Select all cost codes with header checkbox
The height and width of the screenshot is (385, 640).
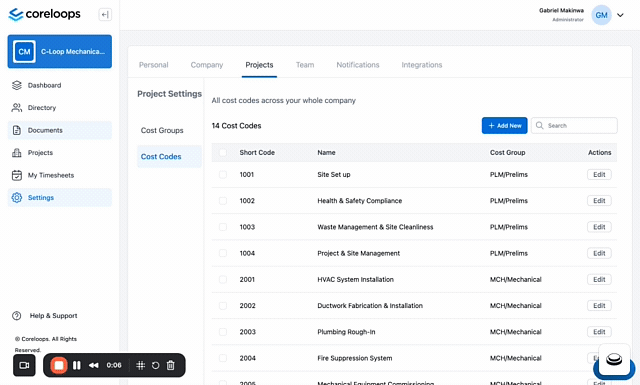click(x=223, y=152)
